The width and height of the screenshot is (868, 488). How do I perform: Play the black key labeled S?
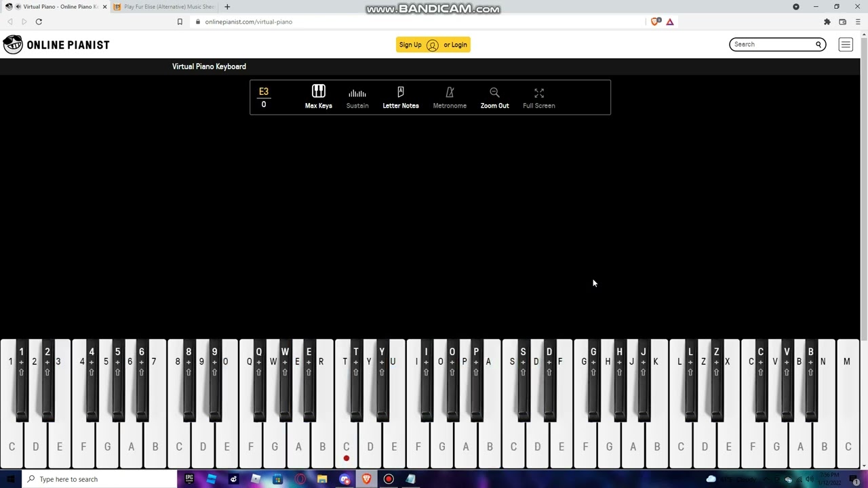click(523, 380)
